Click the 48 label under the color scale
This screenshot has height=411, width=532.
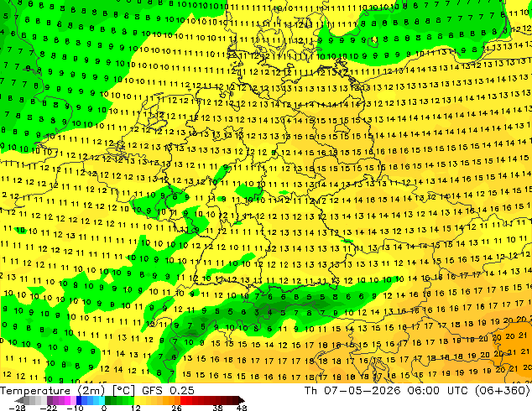[242, 408]
